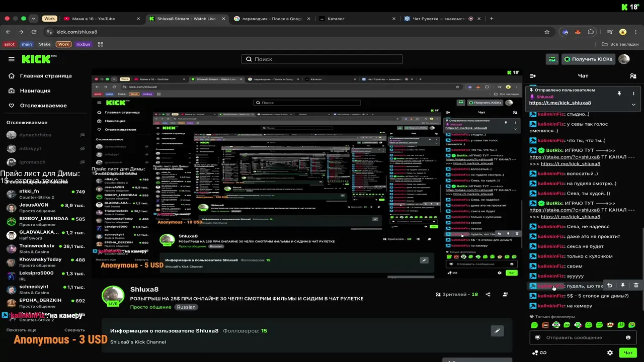Go back with the browser back arrow
Viewport: 644px width, 362px height.
point(8,32)
